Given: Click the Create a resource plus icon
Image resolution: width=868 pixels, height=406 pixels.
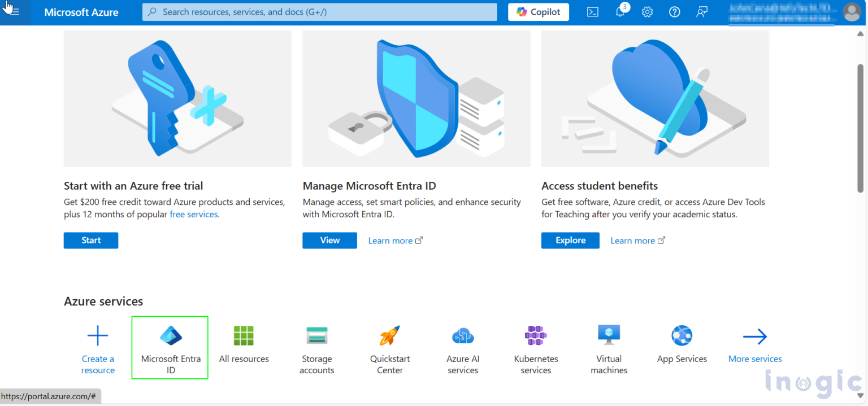Looking at the screenshot, I should tap(97, 335).
